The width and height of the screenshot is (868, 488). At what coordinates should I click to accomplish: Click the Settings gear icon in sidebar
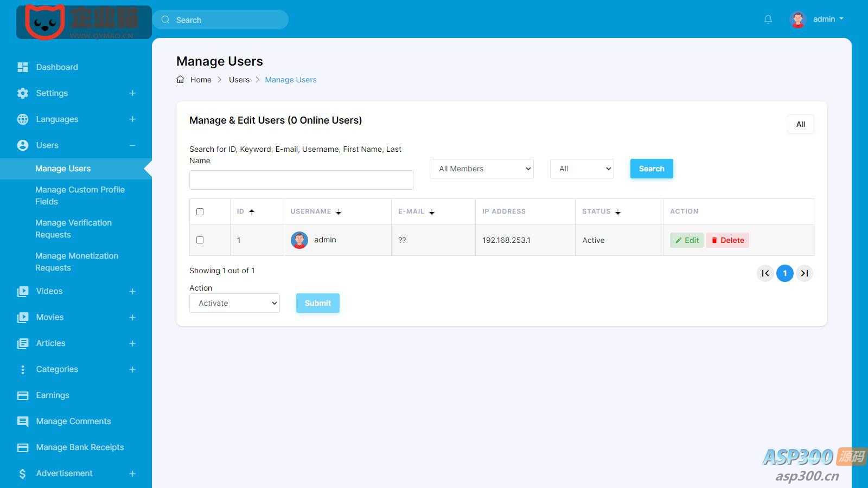tap(23, 93)
